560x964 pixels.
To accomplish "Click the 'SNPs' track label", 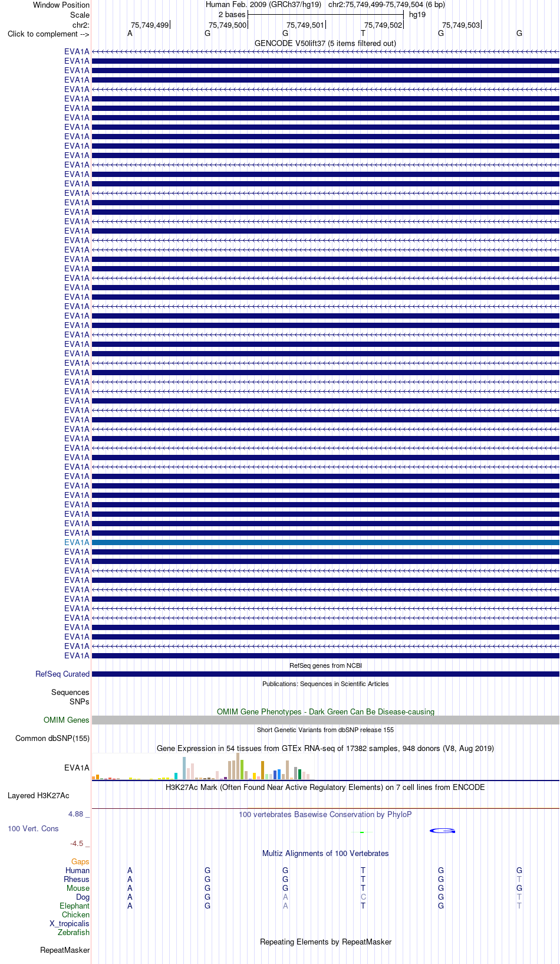I will (80, 701).
